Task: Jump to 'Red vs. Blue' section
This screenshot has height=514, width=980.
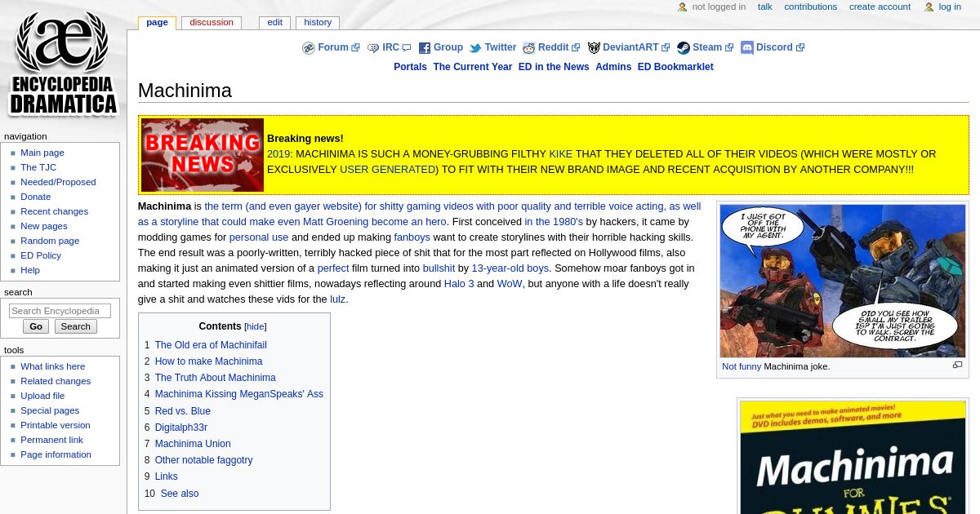Action: (x=183, y=411)
